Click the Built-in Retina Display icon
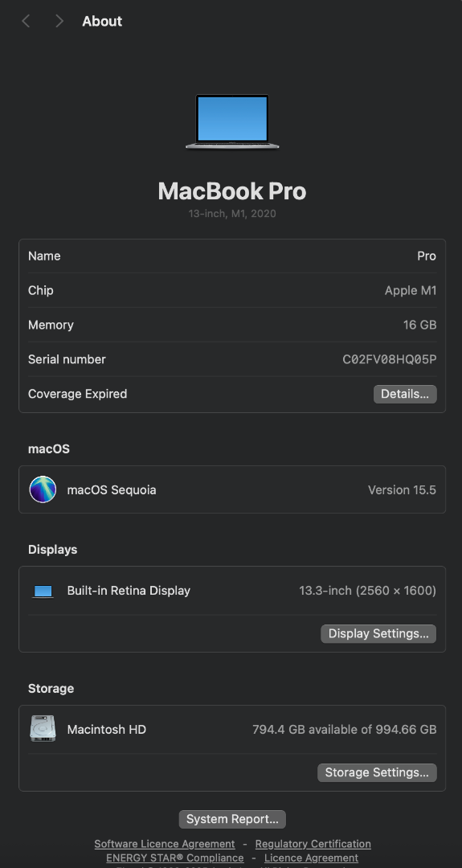Viewport: 462px width, 868px height. tap(43, 591)
